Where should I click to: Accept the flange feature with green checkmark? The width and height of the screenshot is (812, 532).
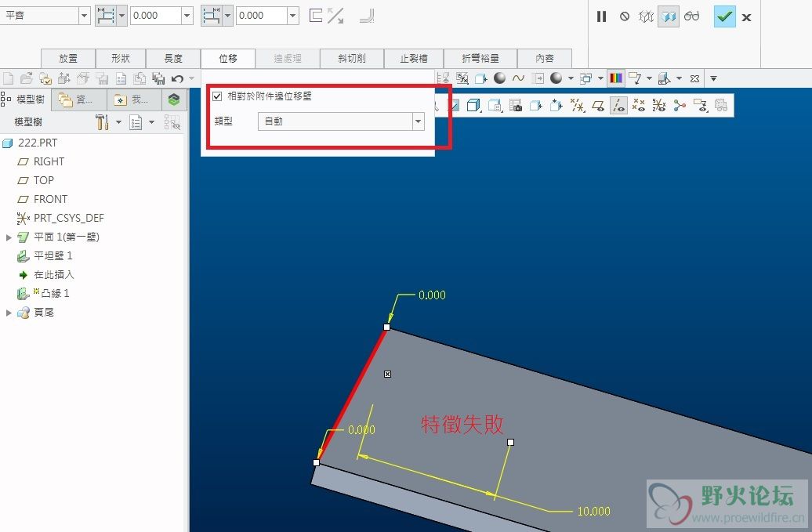724,16
